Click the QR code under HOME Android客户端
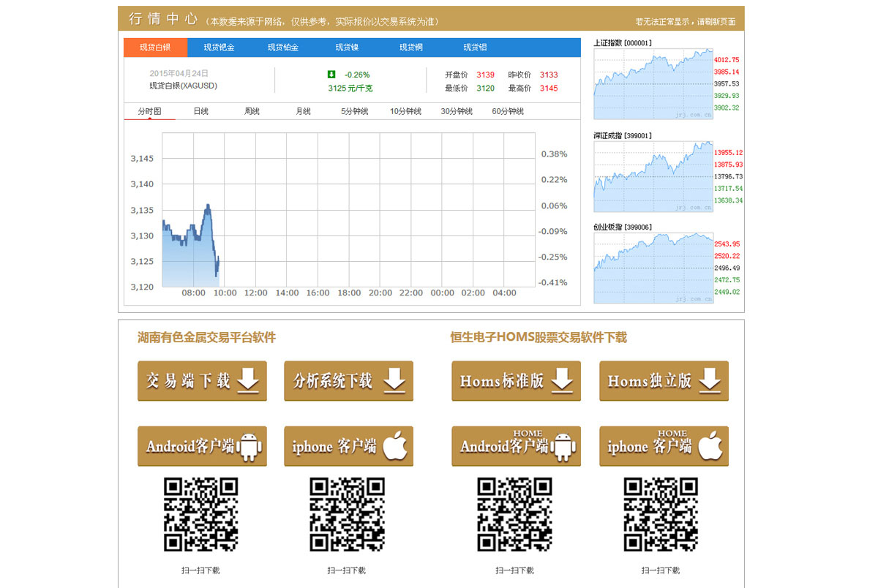 click(515, 515)
